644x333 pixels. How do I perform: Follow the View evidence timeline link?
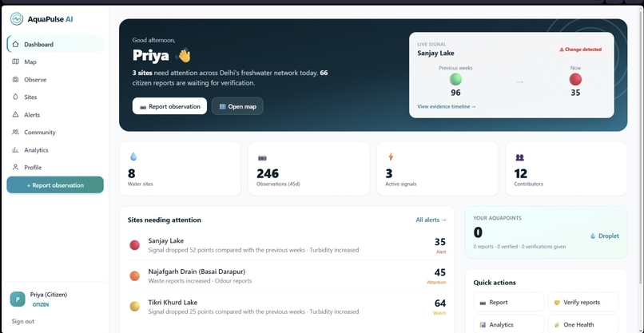447,106
